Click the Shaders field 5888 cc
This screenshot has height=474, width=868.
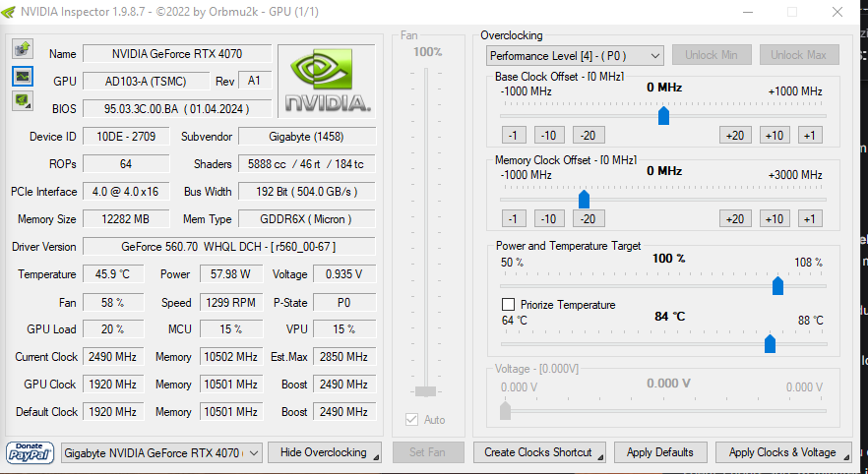307,164
